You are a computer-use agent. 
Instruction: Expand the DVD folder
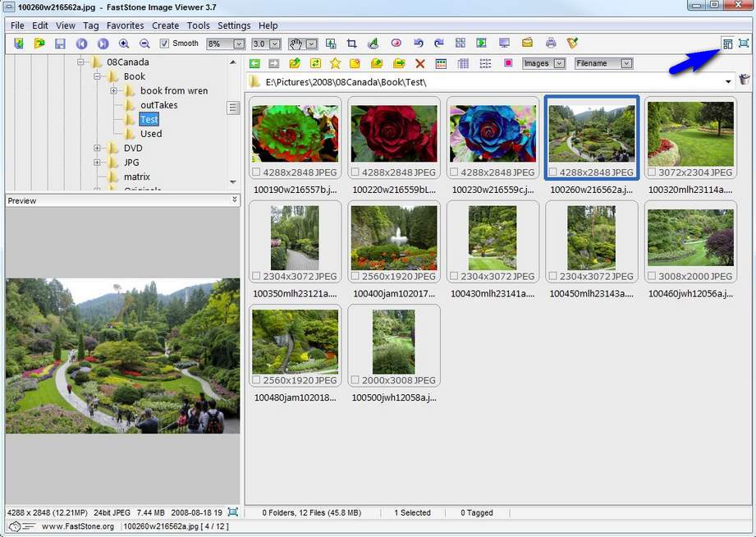click(x=97, y=148)
